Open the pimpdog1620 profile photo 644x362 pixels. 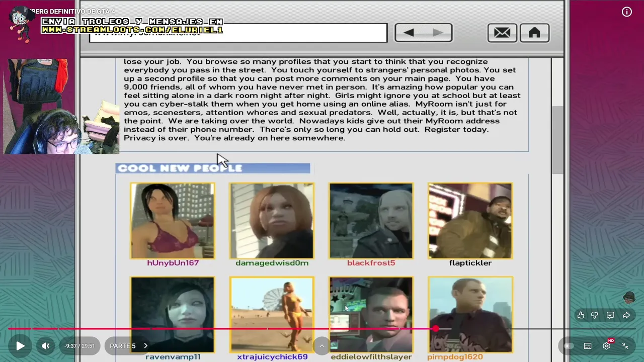click(470, 315)
